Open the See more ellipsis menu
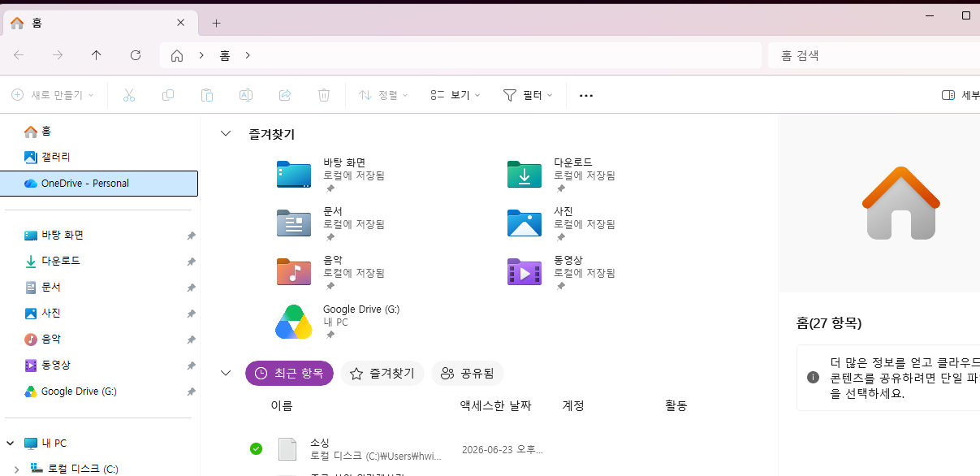The height and width of the screenshot is (476, 980). [586, 95]
